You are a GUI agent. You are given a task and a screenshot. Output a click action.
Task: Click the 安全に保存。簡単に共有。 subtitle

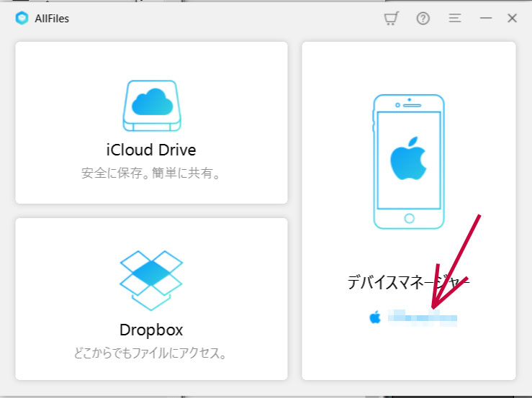click(150, 173)
